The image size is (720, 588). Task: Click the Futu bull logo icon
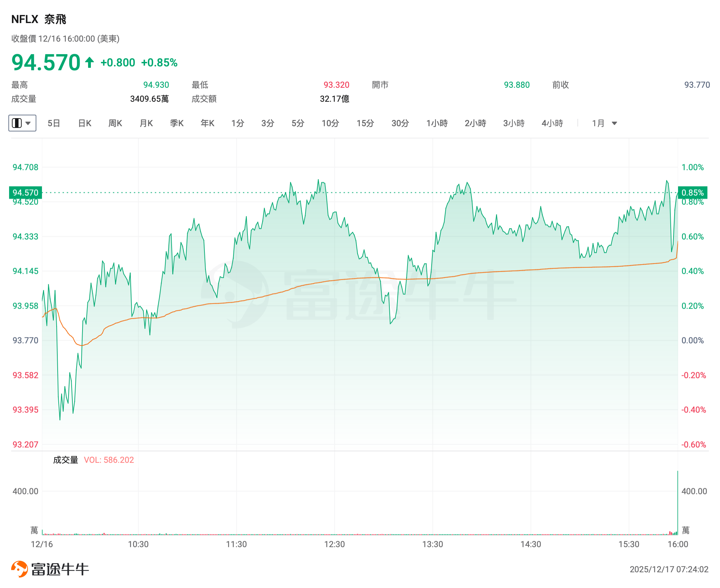20,569
